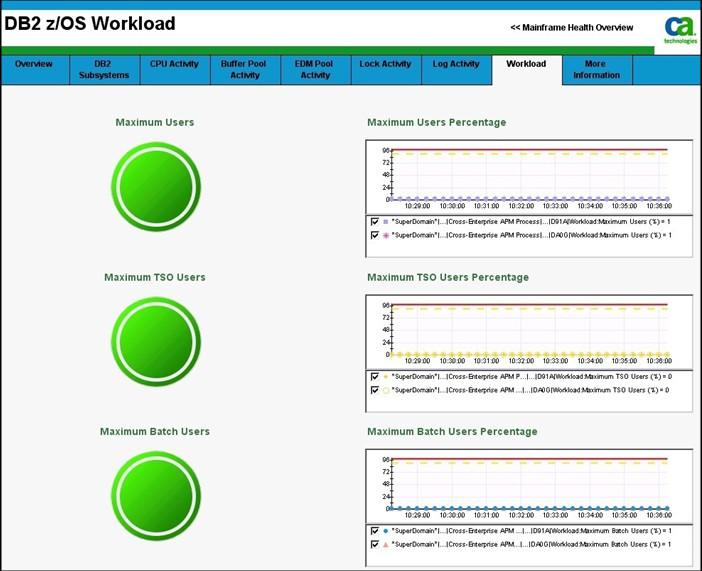Select DA0G Workload:Maximum Users (%) legend text
Viewport: 702px width, 571px height.
pos(531,235)
